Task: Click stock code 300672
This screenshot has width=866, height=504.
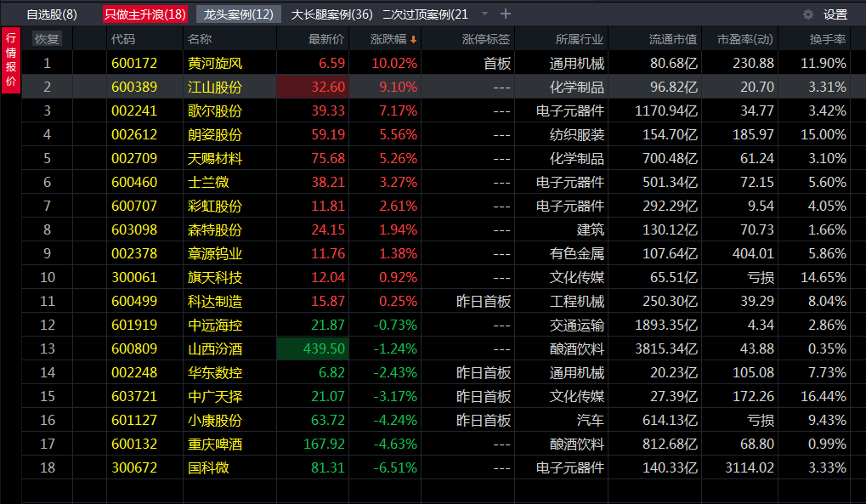Action: 134,467
